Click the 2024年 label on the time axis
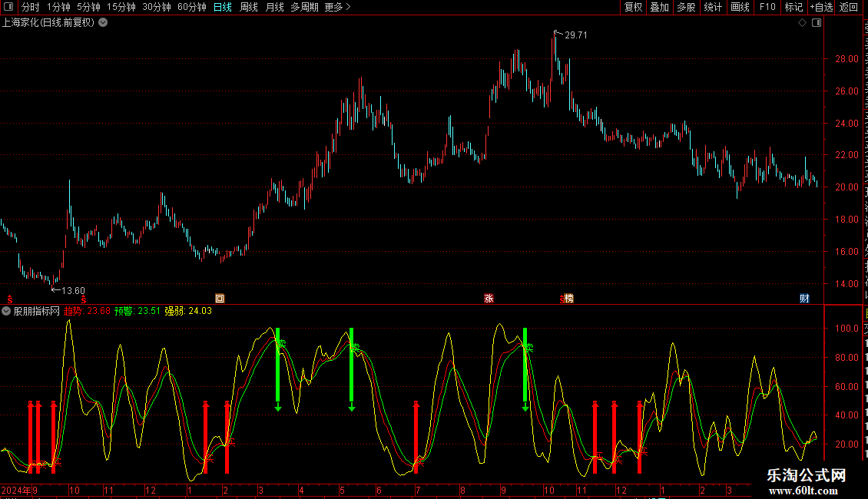This screenshot has height=499, width=868. click(16, 490)
